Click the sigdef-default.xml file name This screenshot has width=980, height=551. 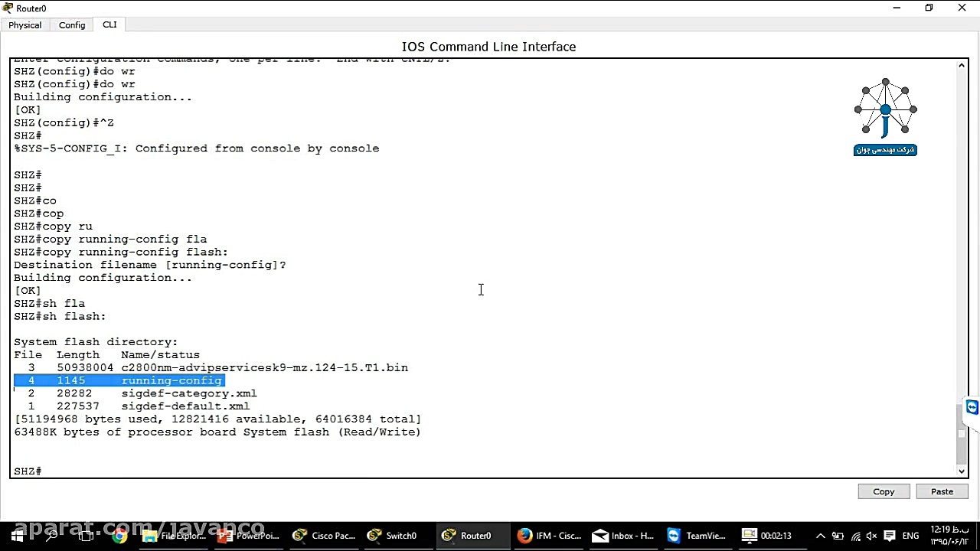[x=185, y=406]
